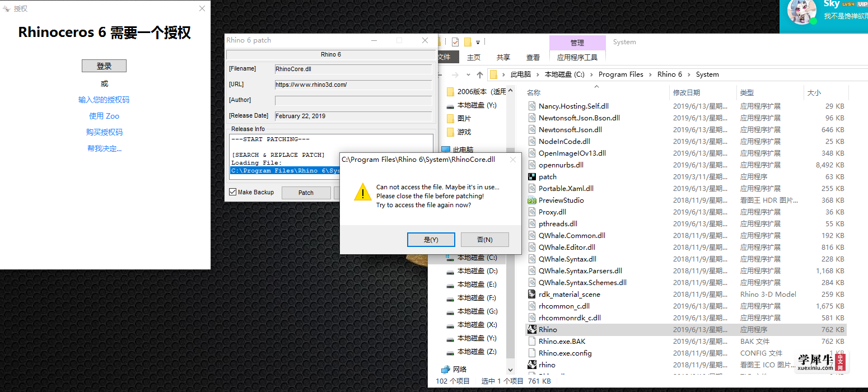The width and height of the screenshot is (868, 392).
Task: Click the 管理 contextual tab header
Action: pyautogui.click(x=577, y=43)
